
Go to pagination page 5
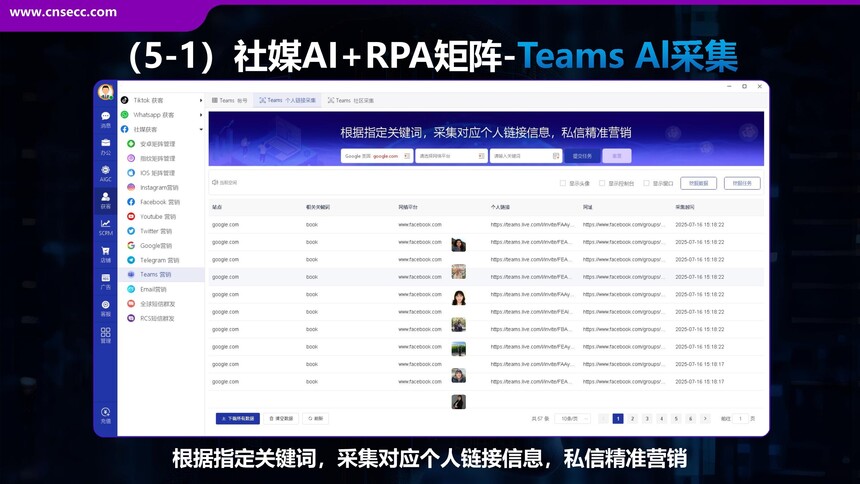pyautogui.click(x=676, y=419)
